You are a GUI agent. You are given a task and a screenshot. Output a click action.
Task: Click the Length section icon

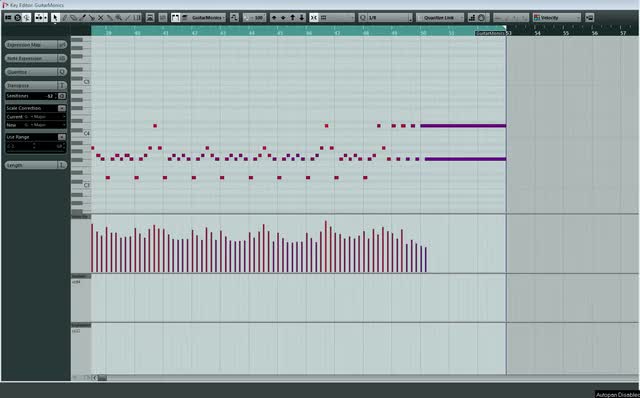(x=62, y=165)
